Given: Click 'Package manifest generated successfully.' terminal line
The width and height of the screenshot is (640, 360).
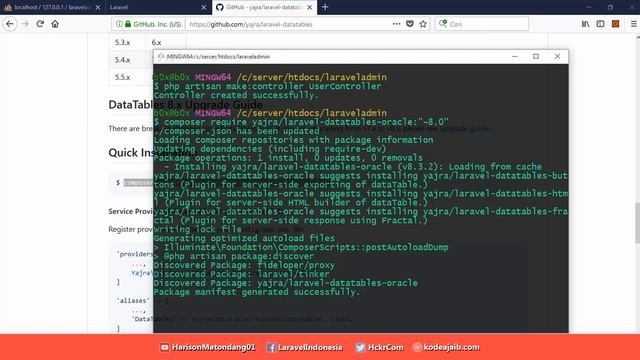Looking at the screenshot, I should (x=257, y=292).
